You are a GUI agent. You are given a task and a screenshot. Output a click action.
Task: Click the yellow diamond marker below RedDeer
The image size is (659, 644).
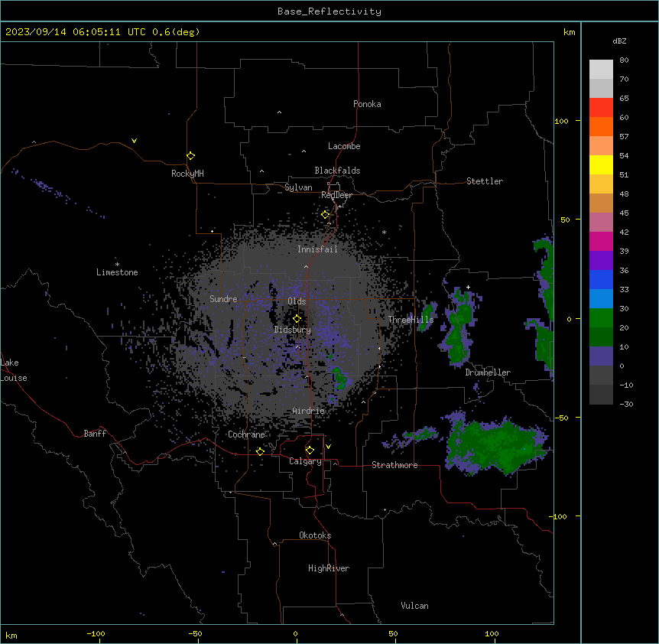pyautogui.click(x=325, y=215)
